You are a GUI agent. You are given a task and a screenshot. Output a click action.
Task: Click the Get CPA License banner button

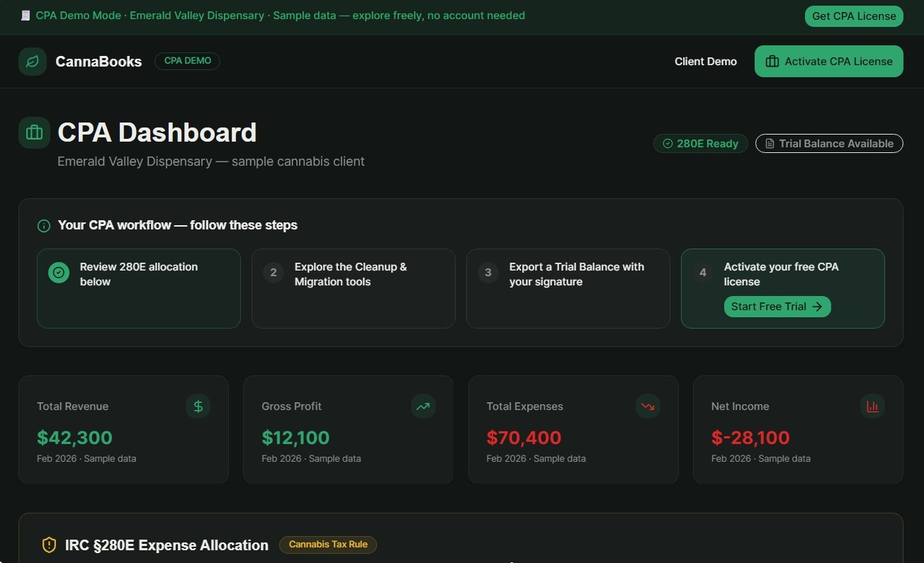(x=854, y=16)
